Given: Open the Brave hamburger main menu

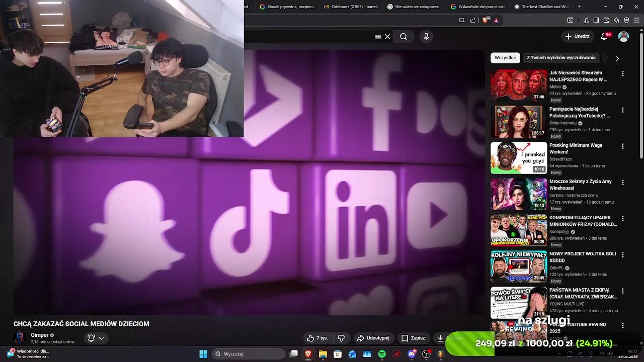Looking at the screenshot, I should click(637, 20).
